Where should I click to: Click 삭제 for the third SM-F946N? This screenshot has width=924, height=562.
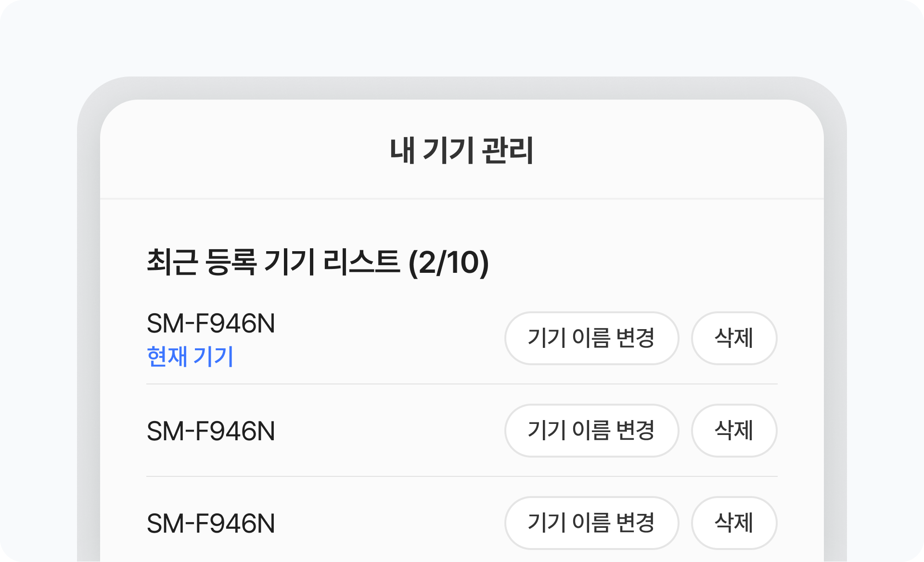coord(734,523)
